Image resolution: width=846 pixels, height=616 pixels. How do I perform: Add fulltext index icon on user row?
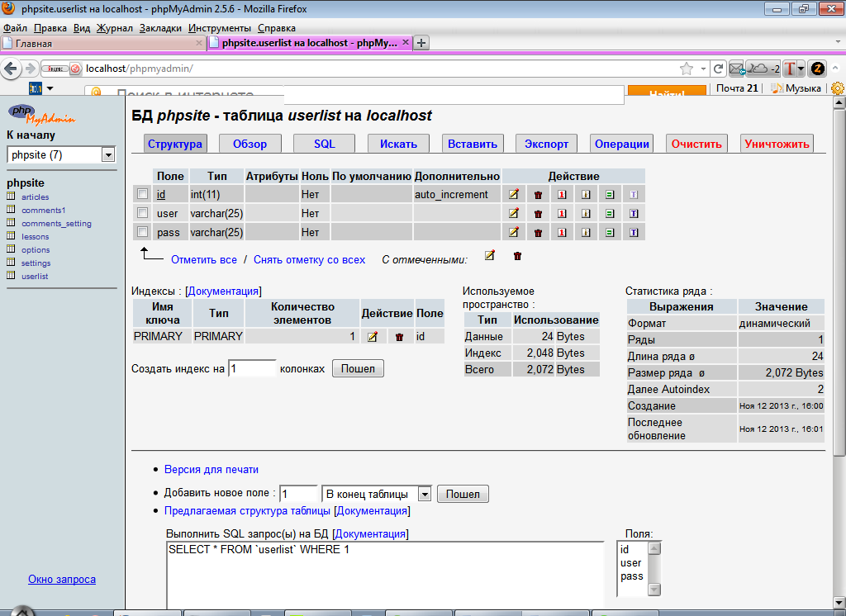click(634, 214)
